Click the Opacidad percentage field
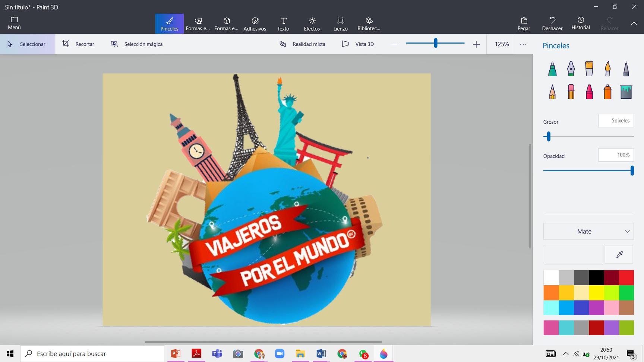The width and height of the screenshot is (644, 362). 616,155
